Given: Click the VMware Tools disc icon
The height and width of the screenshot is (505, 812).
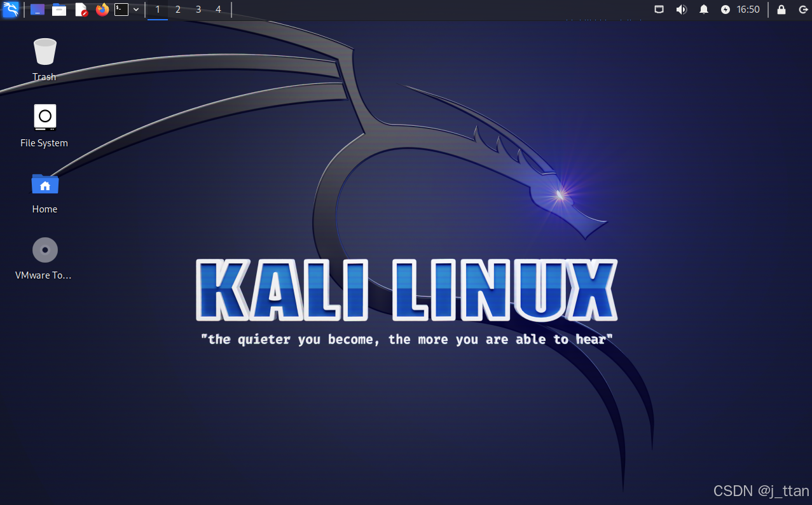Looking at the screenshot, I should click(44, 249).
